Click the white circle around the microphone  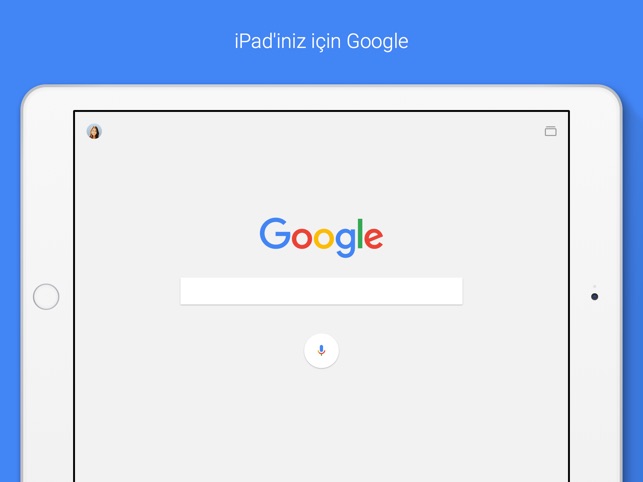click(322, 350)
